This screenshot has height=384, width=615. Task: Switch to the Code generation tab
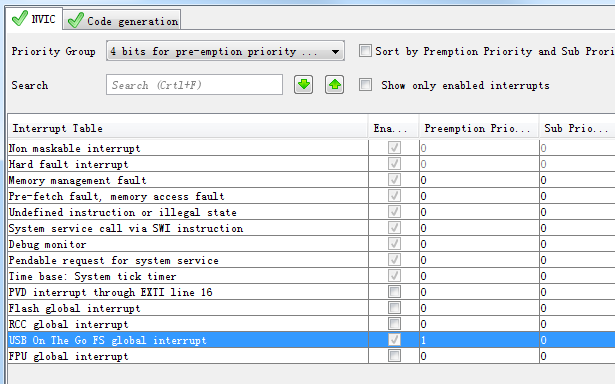point(122,20)
